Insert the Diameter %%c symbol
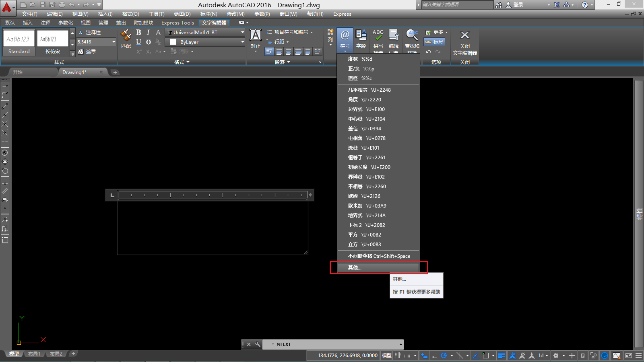 [x=378, y=78]
